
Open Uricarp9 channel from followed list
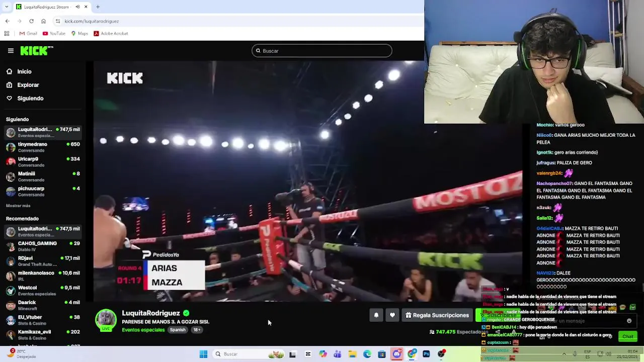(x=43, y=162)
